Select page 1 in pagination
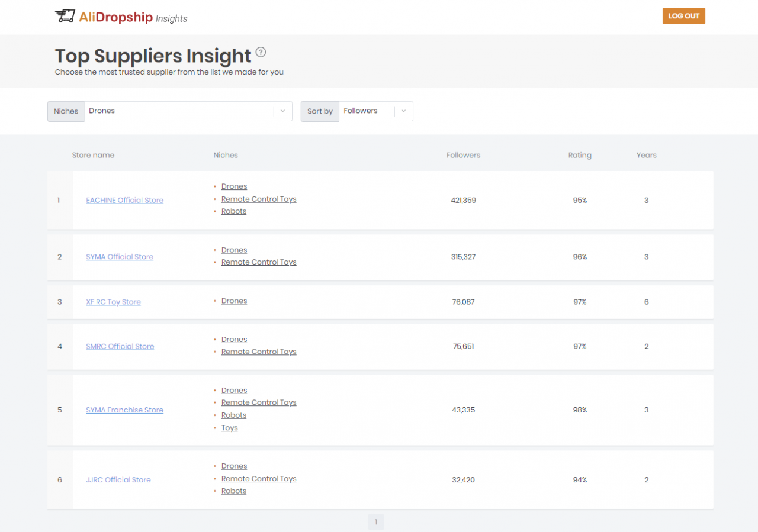This screenshot has height=532, width=758. coord(376,522)
